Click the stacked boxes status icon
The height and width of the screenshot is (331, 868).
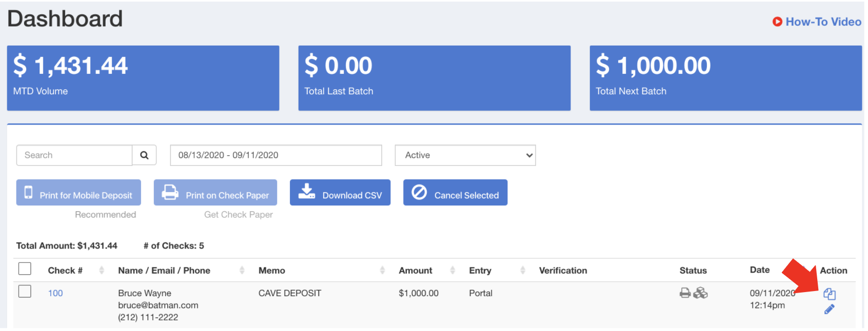pos(700,293)
